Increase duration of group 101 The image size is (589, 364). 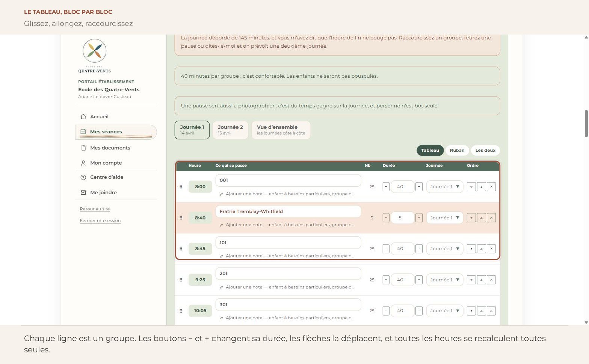click(419, 249)
